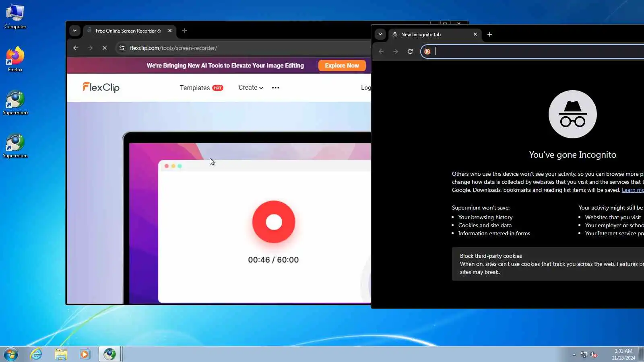Open the three-dot more menu on FlexClip

click(x=275, y=88)
